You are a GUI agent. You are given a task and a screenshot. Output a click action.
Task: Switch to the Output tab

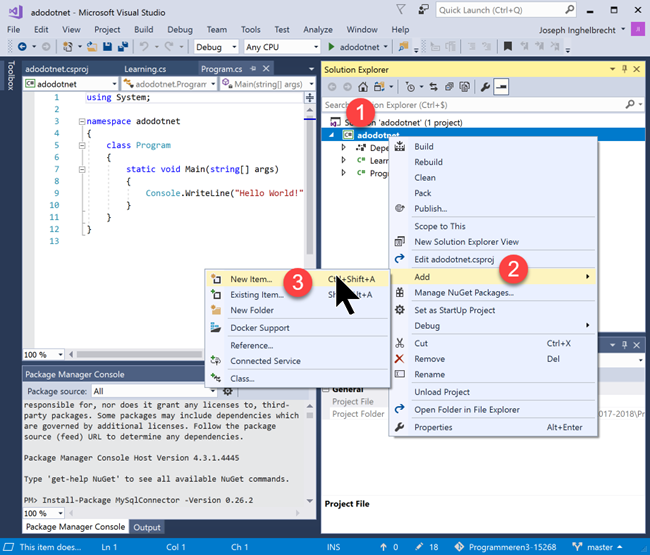[x=147, y=527]
